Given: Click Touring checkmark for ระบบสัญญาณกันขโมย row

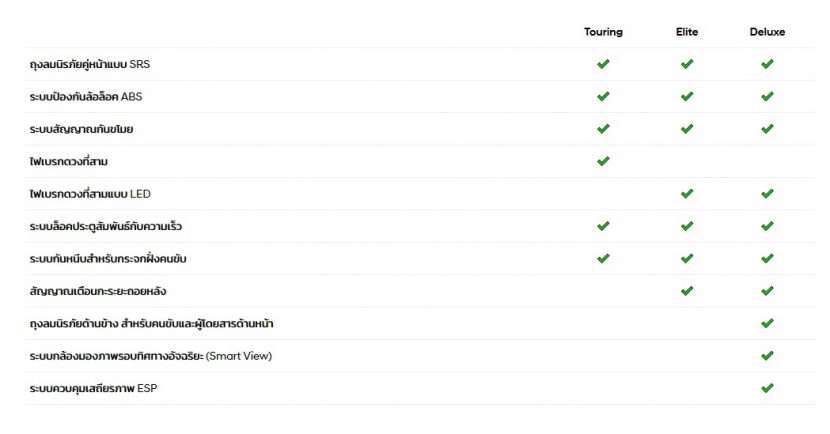Looking at the screenshot, I should point(603,129).
